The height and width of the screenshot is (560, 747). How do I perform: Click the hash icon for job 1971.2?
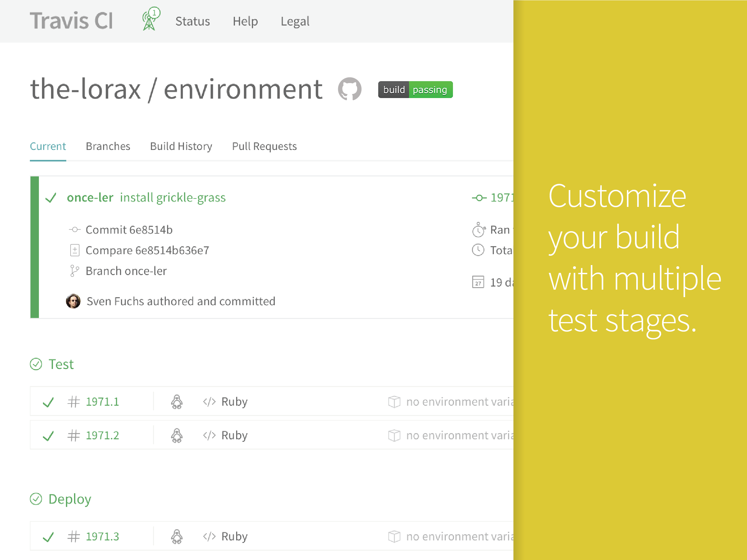[74, 435]
